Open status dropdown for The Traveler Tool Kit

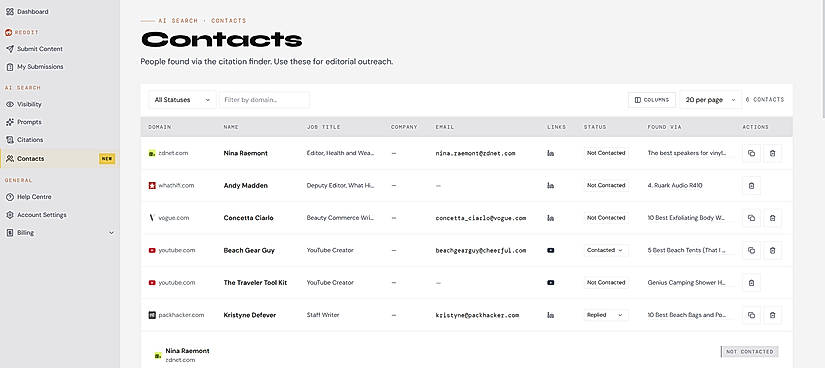(x=606, y=283)
